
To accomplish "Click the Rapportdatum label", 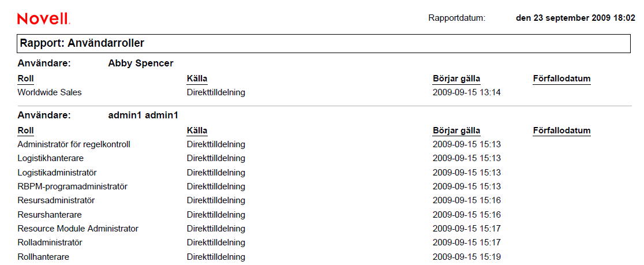I will click(x=456, y=18).
